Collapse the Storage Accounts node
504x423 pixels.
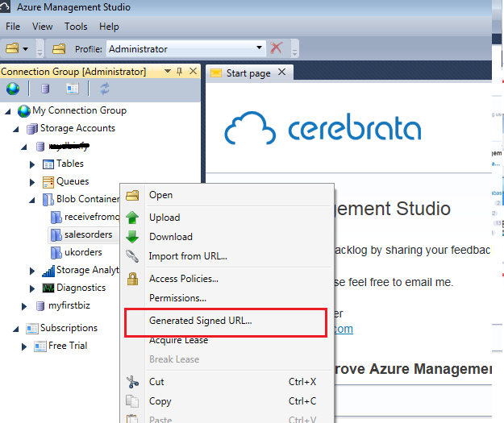click(x=16, y=130)
